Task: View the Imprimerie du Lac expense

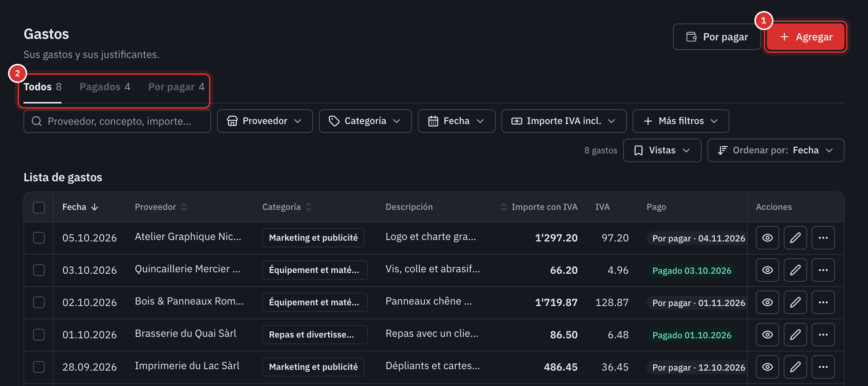Action: pos(767,367)
